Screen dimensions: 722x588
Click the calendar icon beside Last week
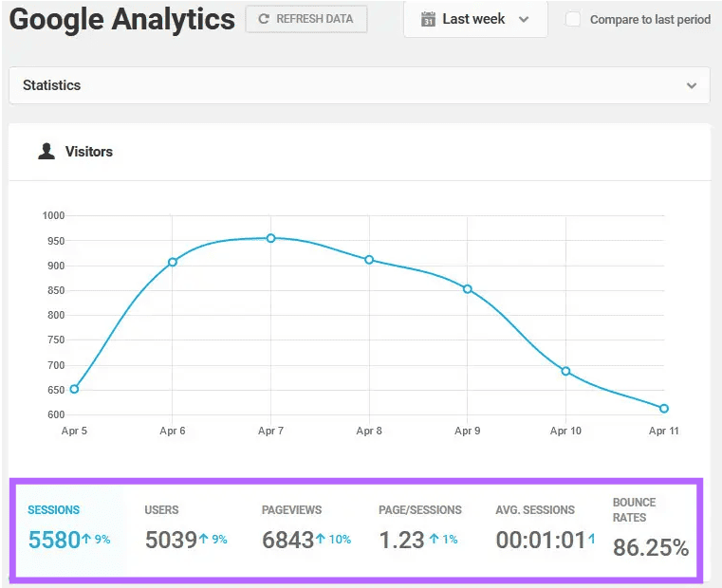pyautogui.click(x=428, y=19)
